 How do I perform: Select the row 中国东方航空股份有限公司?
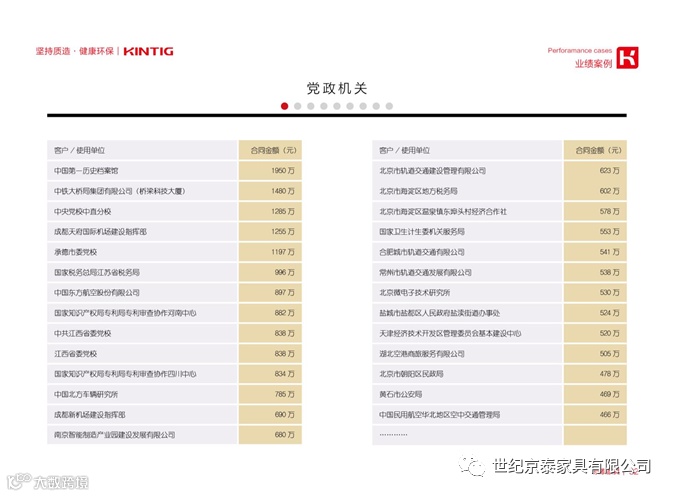(174, 293)
